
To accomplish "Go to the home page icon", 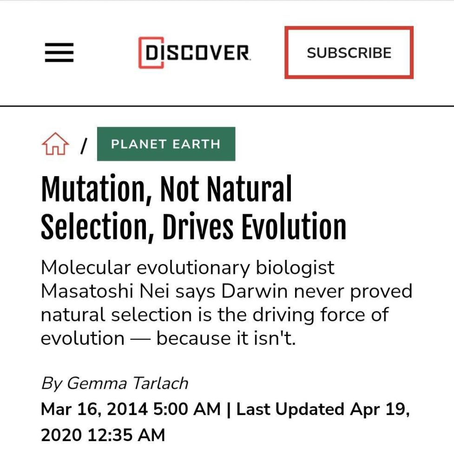I will (x=55, y=144).
